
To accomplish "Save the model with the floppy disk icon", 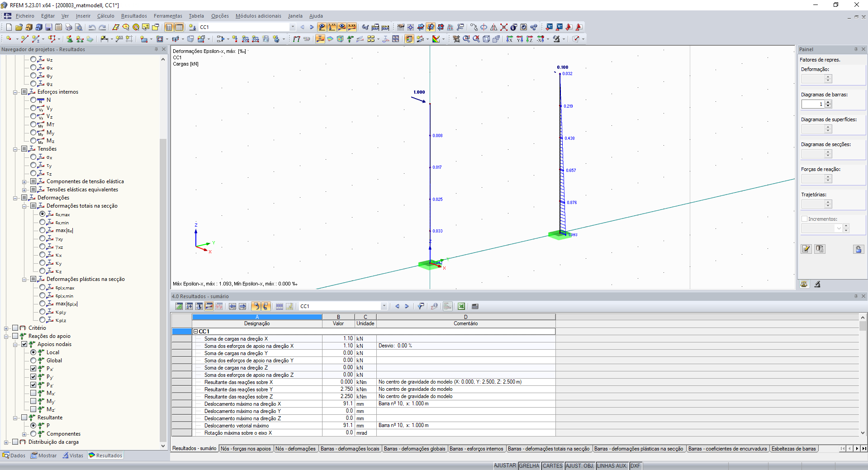I will 48,27.
